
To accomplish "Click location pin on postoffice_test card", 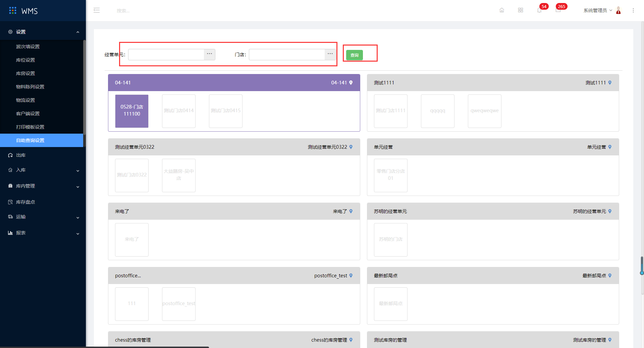I will tap(351, 276).
